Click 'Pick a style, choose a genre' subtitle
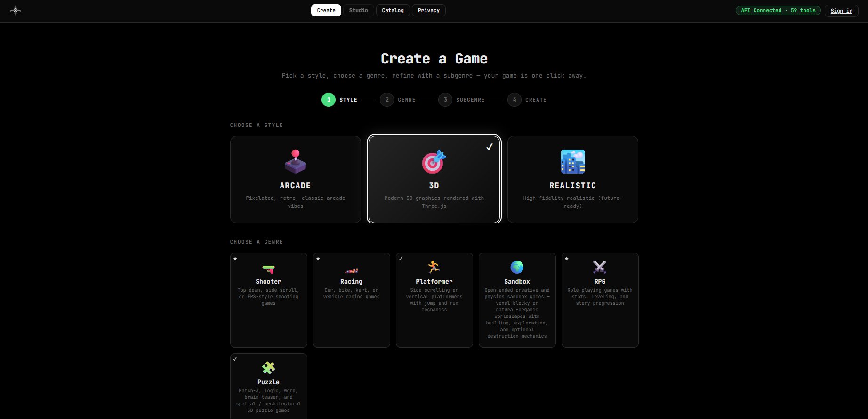The width and height of the screenshot is (868, 419). point(434,76)
